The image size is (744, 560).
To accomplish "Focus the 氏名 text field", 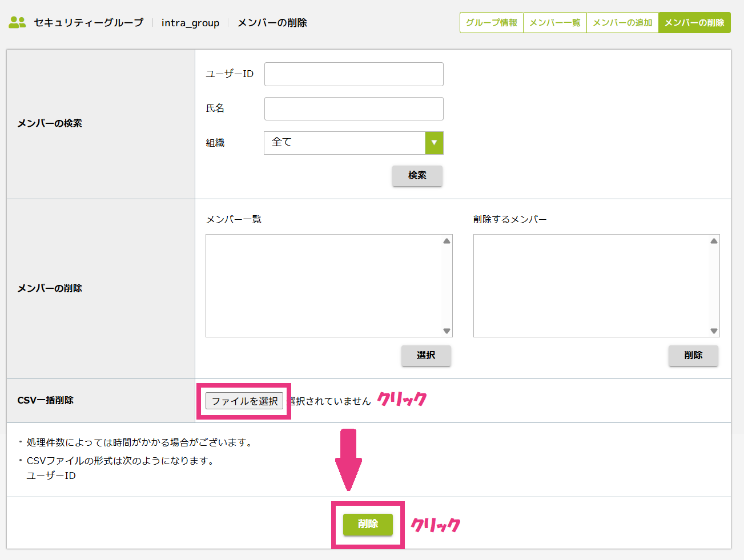I will click(x=354, y=108).
